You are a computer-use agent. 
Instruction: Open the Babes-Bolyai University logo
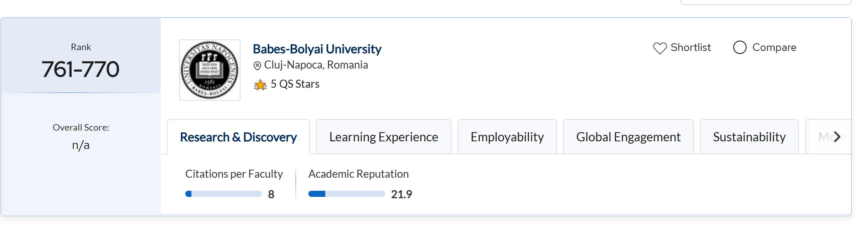(x=210, y=70)
